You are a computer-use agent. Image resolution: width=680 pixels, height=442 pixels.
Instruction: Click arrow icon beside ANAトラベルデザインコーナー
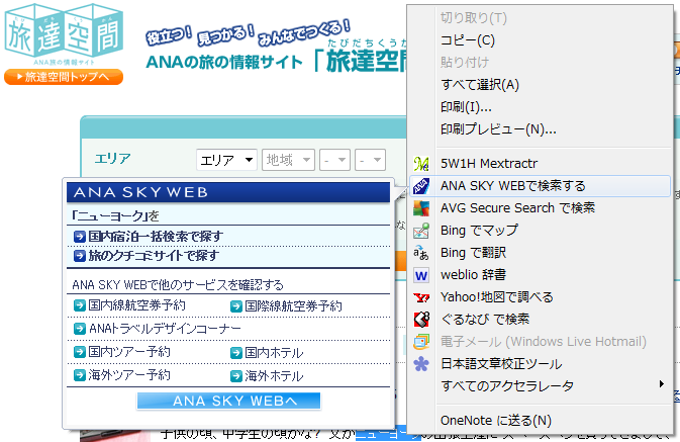79,329
